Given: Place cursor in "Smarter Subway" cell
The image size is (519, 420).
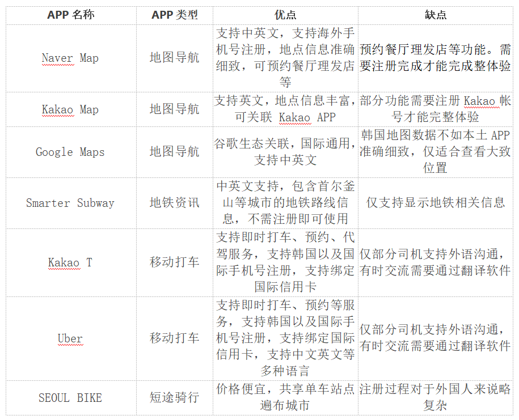Looking at the screenshot, I should (x=70, y=203).
